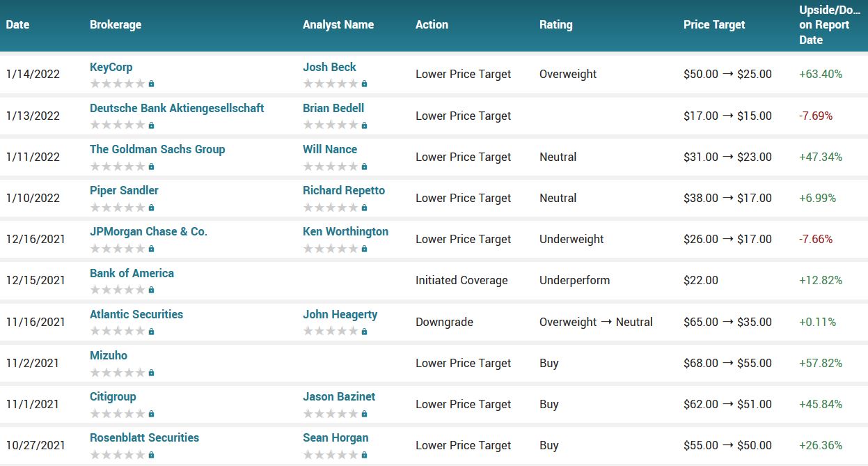The width and height of the screenshot is (868, 466).
Task: Click lock icon under KeyCorp brokerage
Action: coord(151,84)
